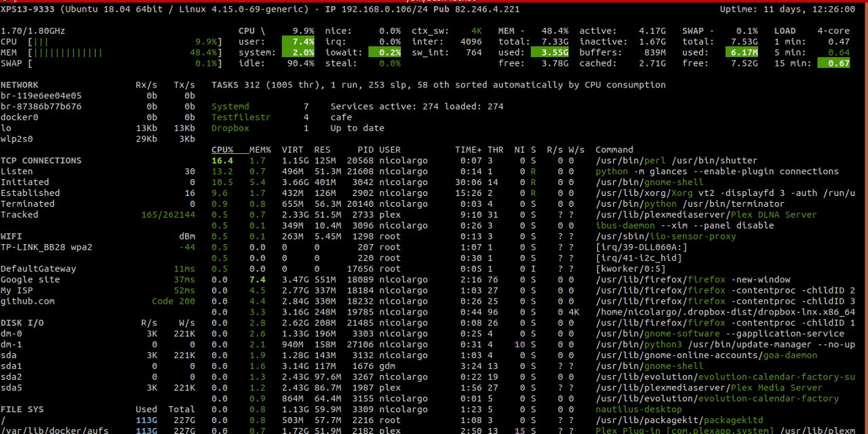Select the dropbox-lnx process row

tap(533, 313)
